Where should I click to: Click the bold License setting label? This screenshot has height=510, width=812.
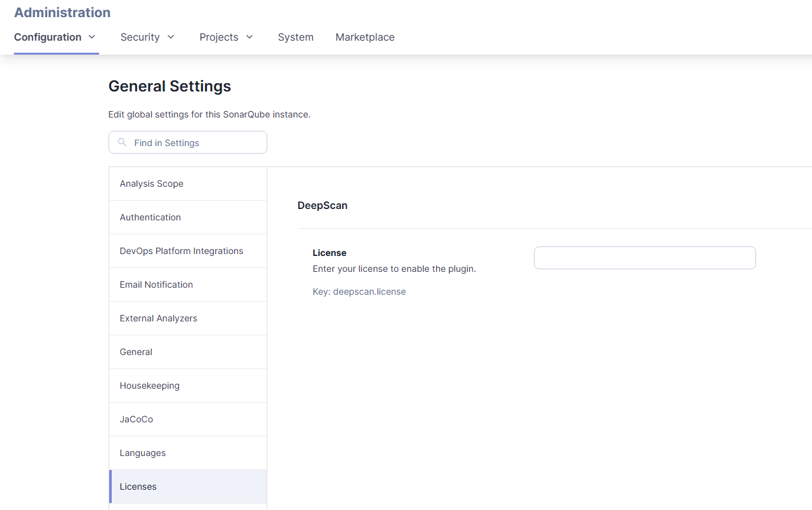329,253
